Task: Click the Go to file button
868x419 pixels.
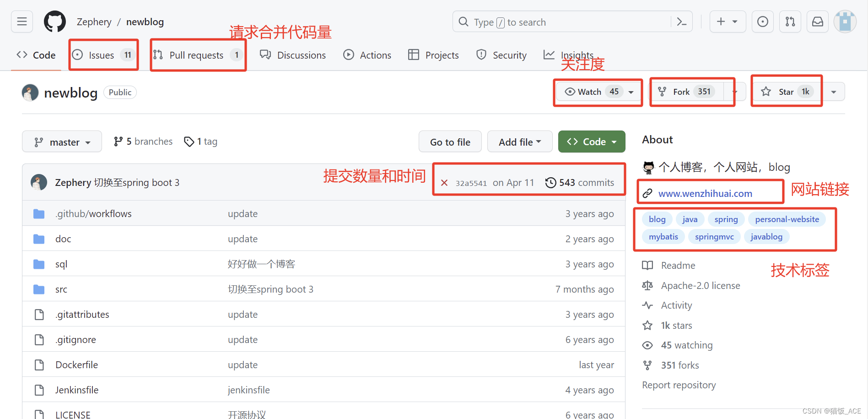Action: pos(450,142)
